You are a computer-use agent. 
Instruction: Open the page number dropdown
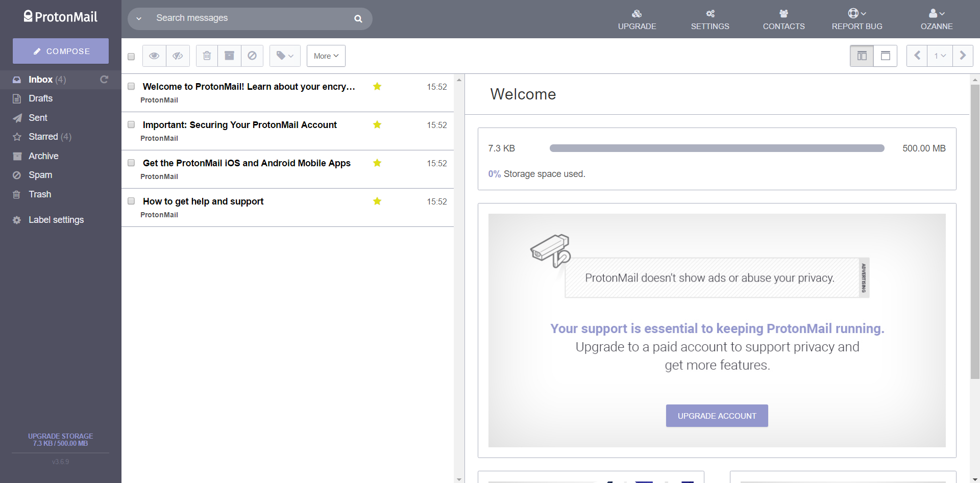940,56
